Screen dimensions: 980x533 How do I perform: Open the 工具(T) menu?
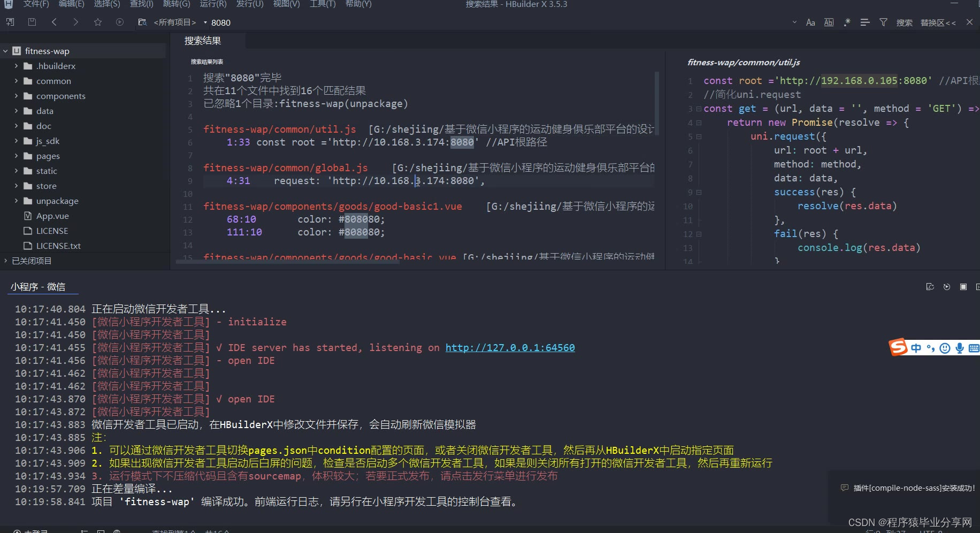tap(323, 4)
